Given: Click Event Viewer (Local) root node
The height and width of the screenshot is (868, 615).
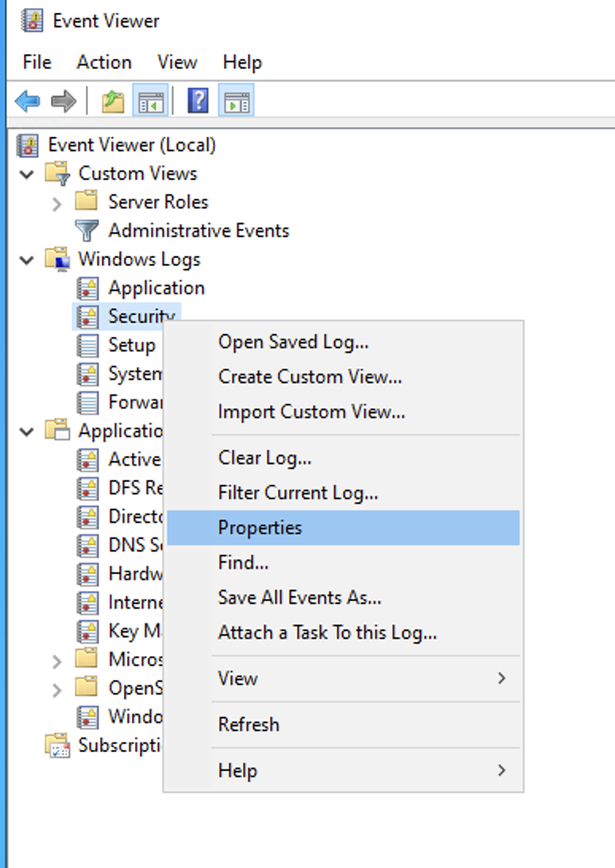Looking at the screenshot, I should pos(131,145).
